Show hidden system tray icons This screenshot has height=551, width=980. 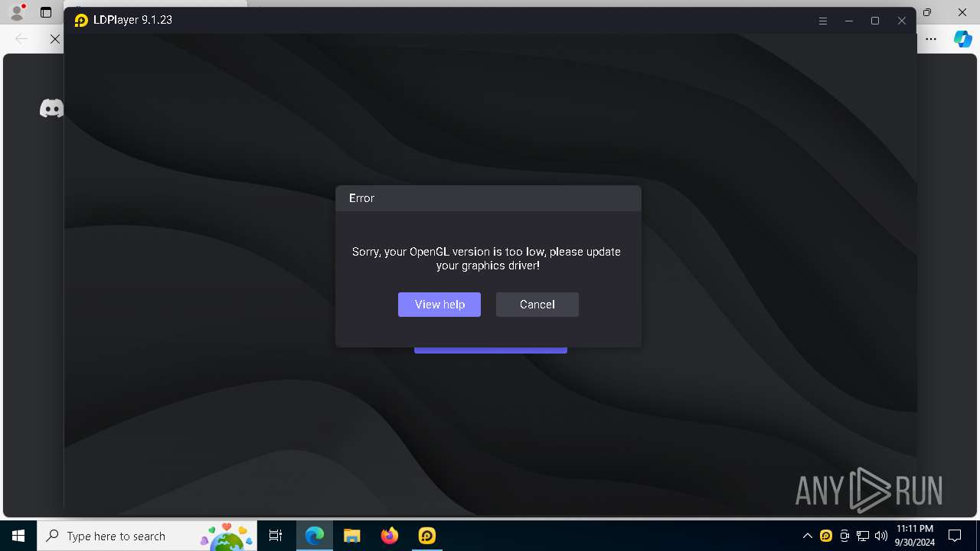coord(808,536)
